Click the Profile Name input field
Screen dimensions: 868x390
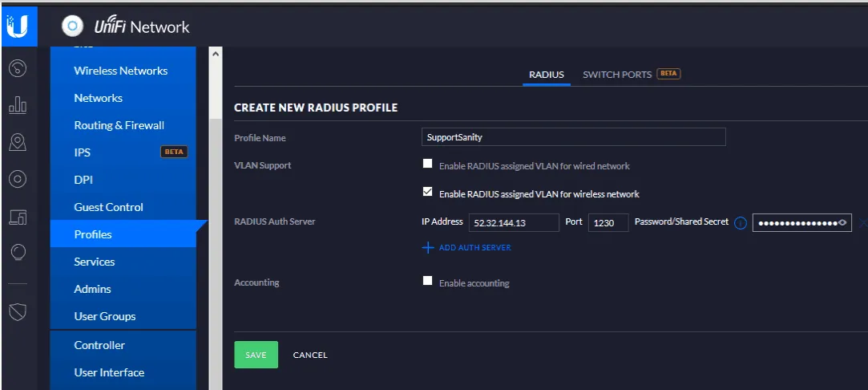(574, 137)
